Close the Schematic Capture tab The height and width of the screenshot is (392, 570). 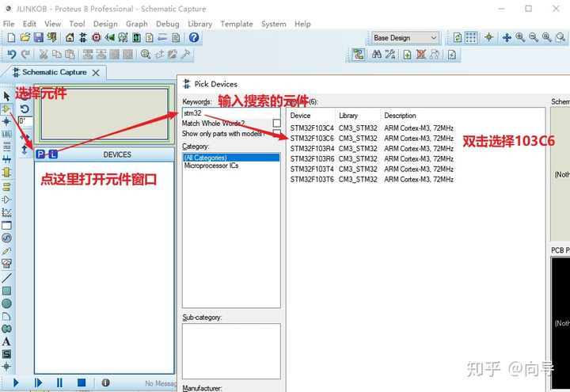click(x=96, y=73)
